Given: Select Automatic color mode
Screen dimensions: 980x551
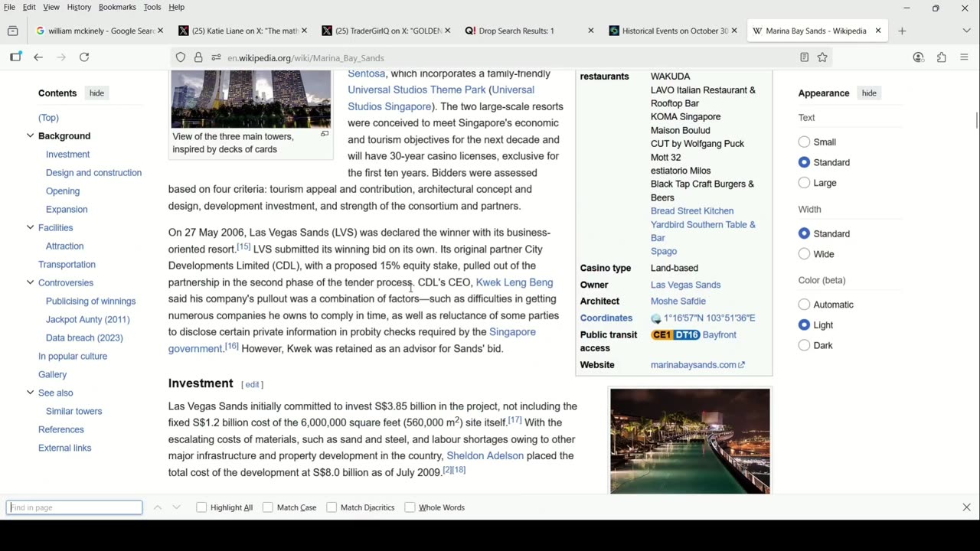Looking at the screenshot, I should pyautogui.click(x=804, y=305).
